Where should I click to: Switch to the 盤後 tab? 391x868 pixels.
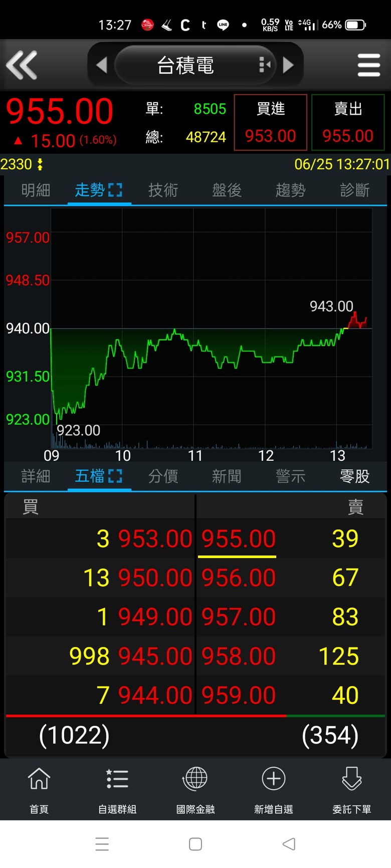point(227,190)
